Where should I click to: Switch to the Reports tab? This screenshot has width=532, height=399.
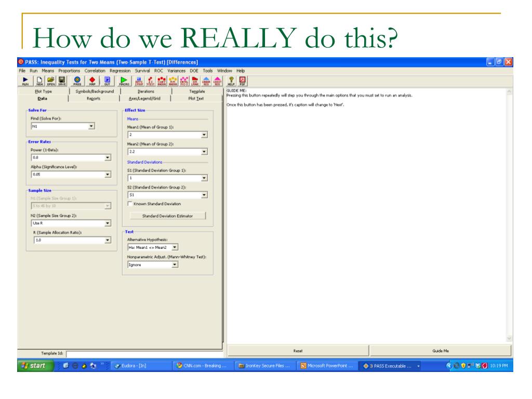tap(94, 99)
